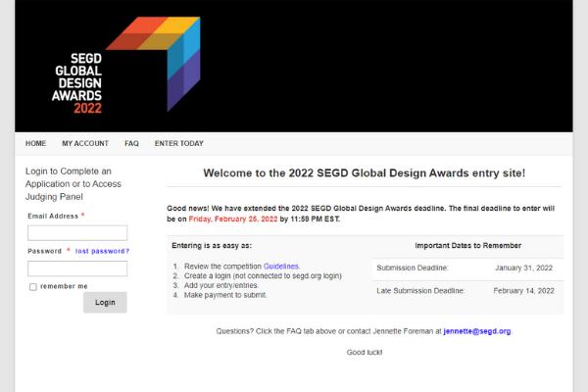Viewport: 588px width, 392px height.
Task: Email jennette@segd.org via link
Action: (x=477, y=331)
